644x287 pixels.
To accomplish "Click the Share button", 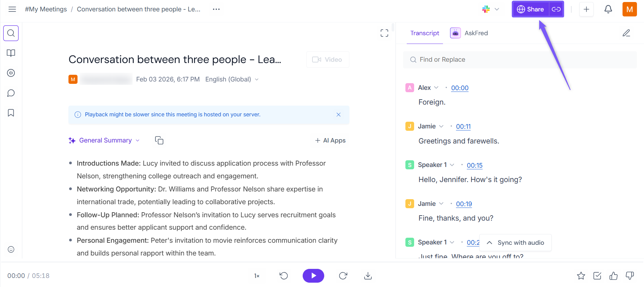I will tap(530, 9).
